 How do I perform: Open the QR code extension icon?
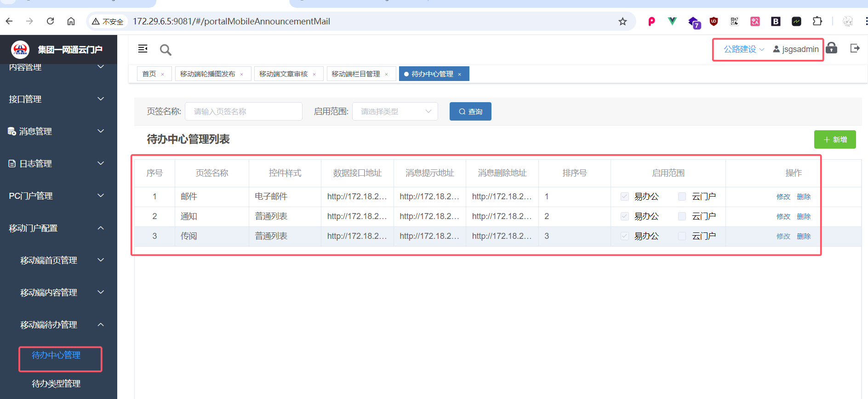click(734, 21)
